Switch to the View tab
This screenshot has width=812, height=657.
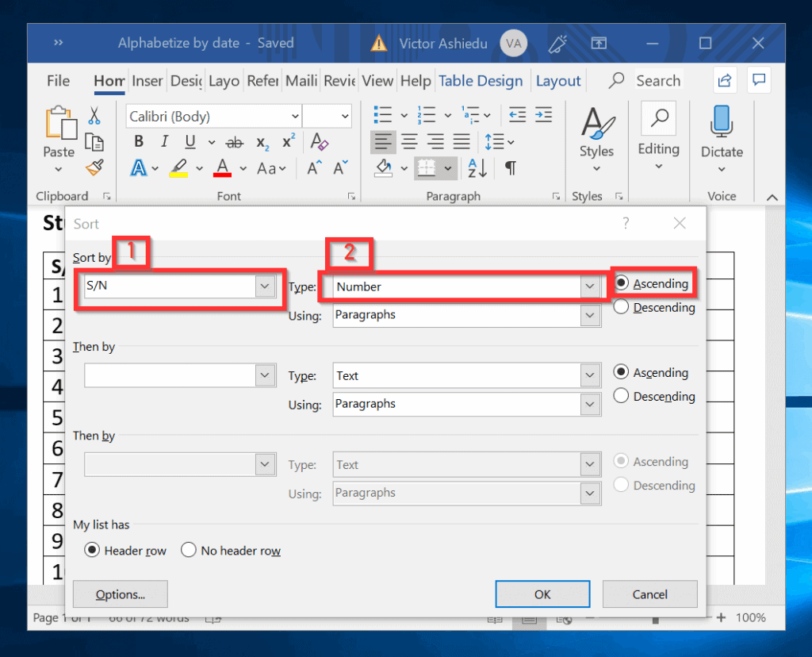(377, 81)
